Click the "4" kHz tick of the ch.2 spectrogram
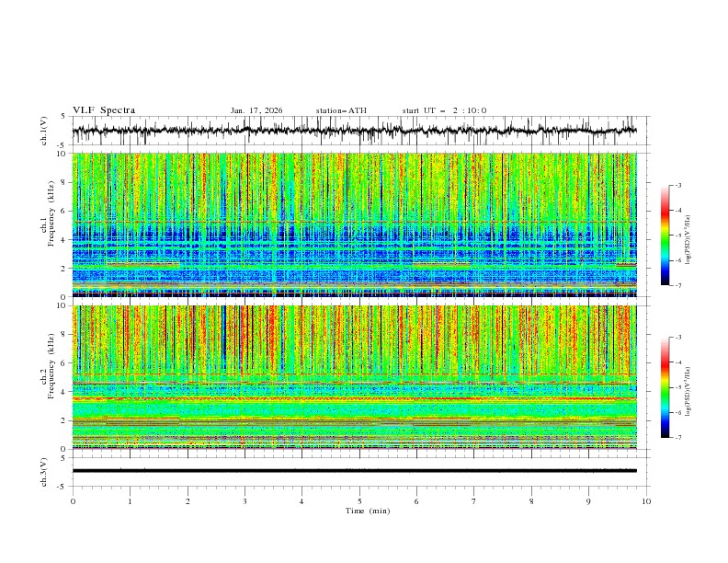This screenshot has height=563, width=728. tap(64, 392)
